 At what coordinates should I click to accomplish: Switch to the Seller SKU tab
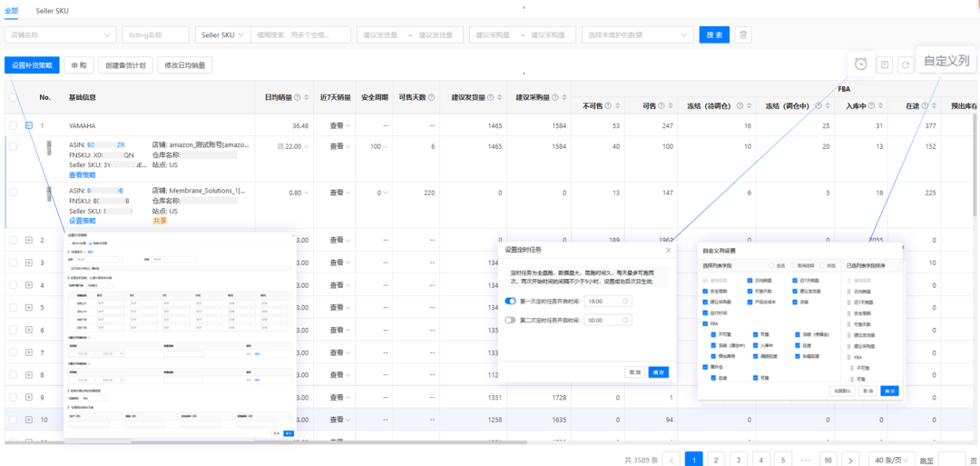tap(52, 10)
